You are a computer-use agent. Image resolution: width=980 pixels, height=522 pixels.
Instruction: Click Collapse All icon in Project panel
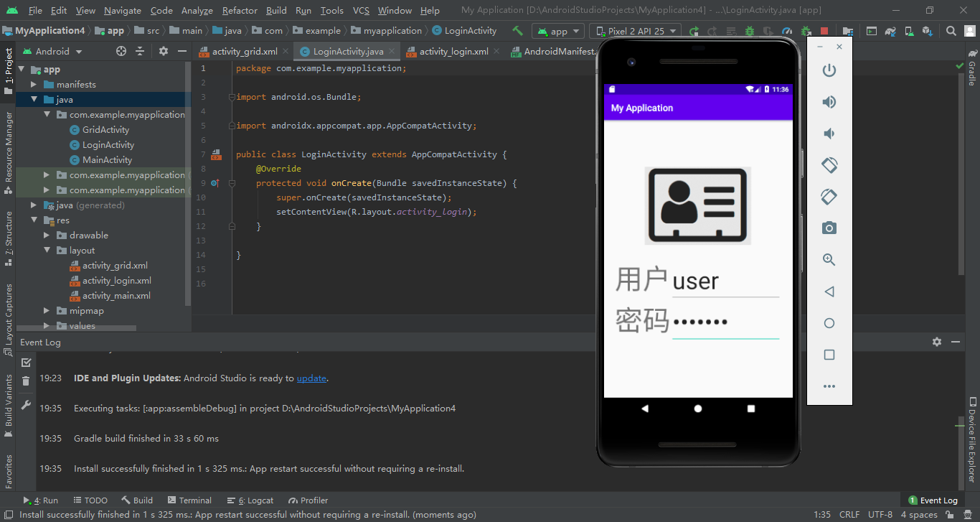tap(140, 51)
